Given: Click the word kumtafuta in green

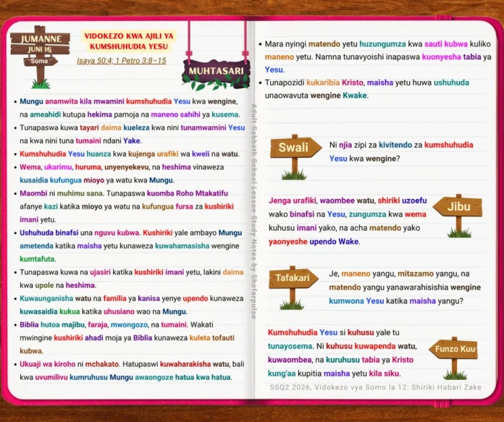Looking at the screenshot, I should (x=37, y=258).
